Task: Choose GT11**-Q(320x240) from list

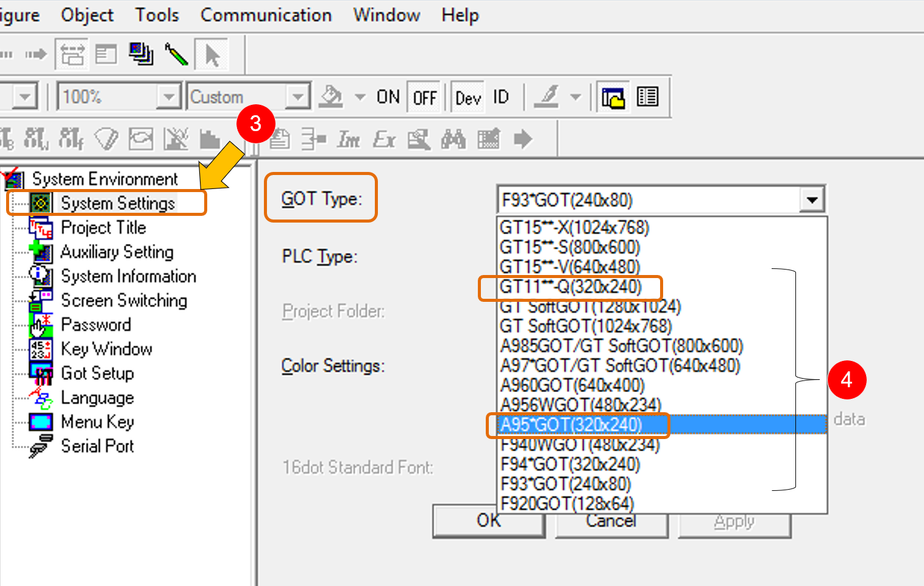Action: [662, 287]
